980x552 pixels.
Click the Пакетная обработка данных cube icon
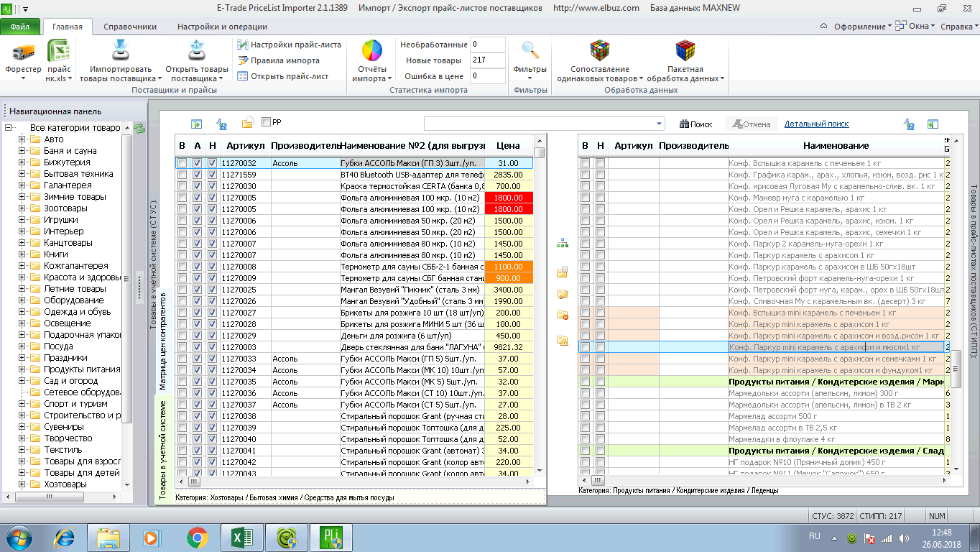[685, 50]
